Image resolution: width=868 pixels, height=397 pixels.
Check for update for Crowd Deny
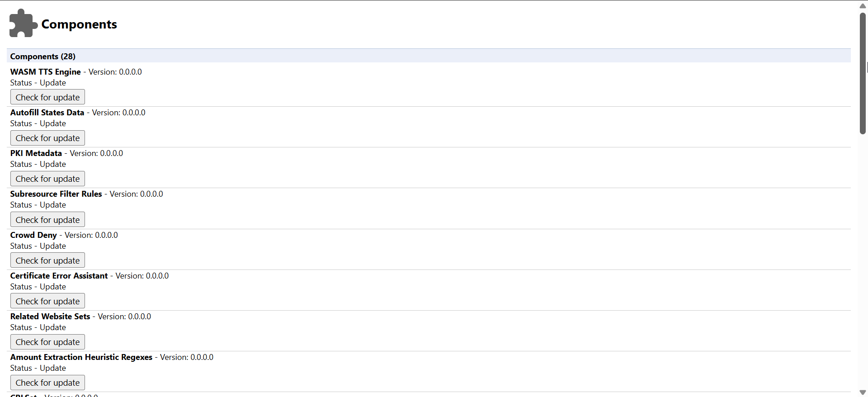[47, 260]
